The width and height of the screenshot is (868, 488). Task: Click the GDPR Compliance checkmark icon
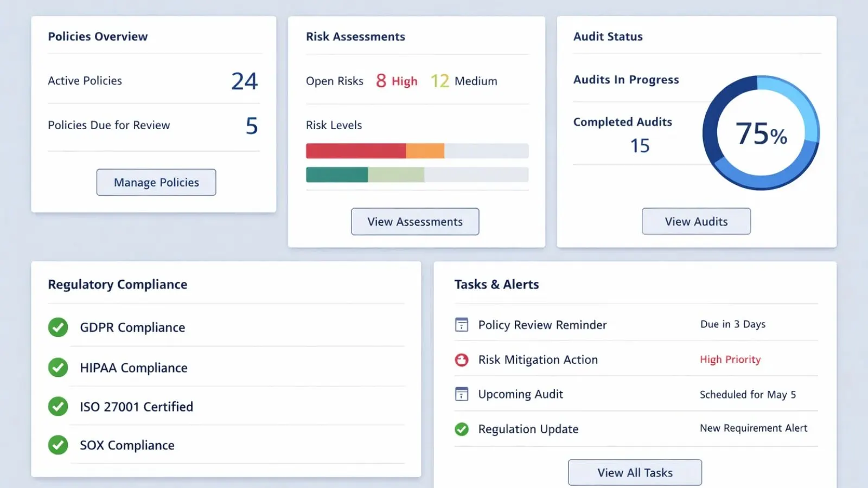58,328
